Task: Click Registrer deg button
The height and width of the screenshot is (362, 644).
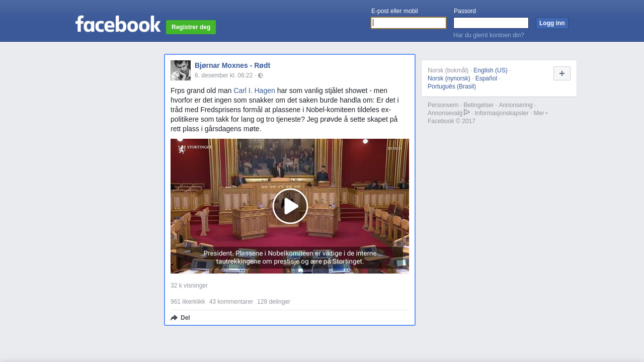Action: 191,27
